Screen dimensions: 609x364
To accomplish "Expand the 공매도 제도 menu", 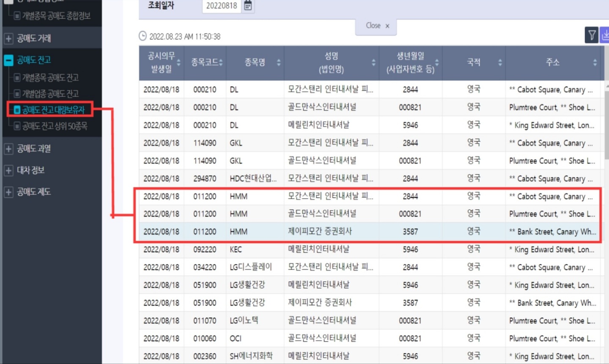I will tap(8, 192).
